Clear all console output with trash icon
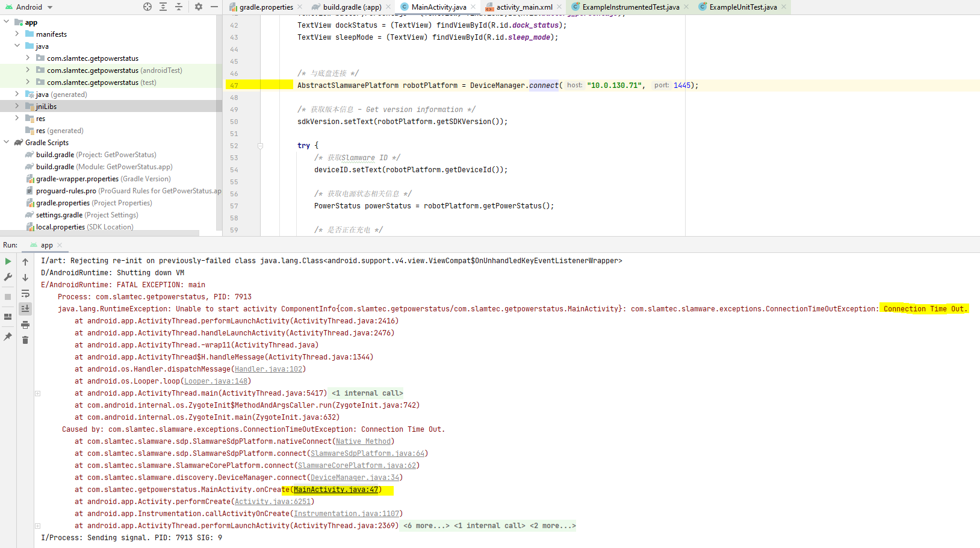Viewport: 980px width, 548px height. coord(25,340)
